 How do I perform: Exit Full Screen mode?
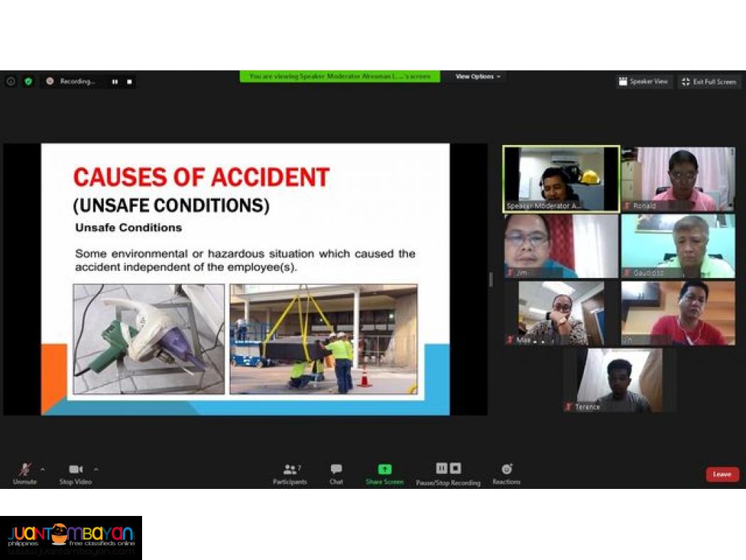click(708, 82)
